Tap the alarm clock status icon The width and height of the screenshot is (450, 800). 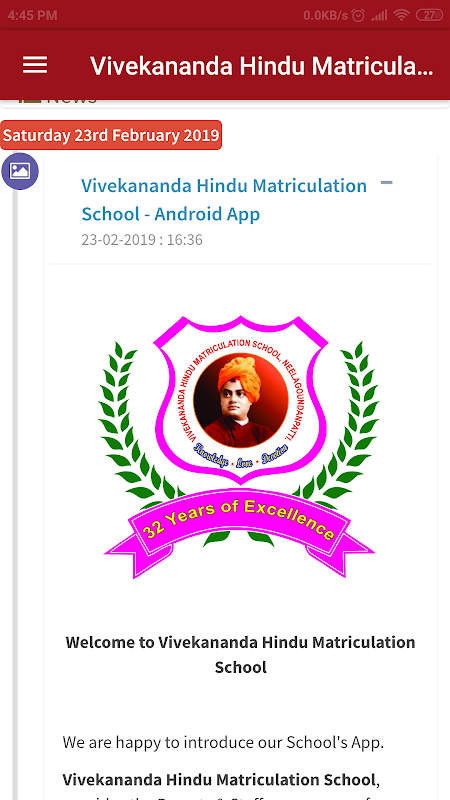coord(359,15)
